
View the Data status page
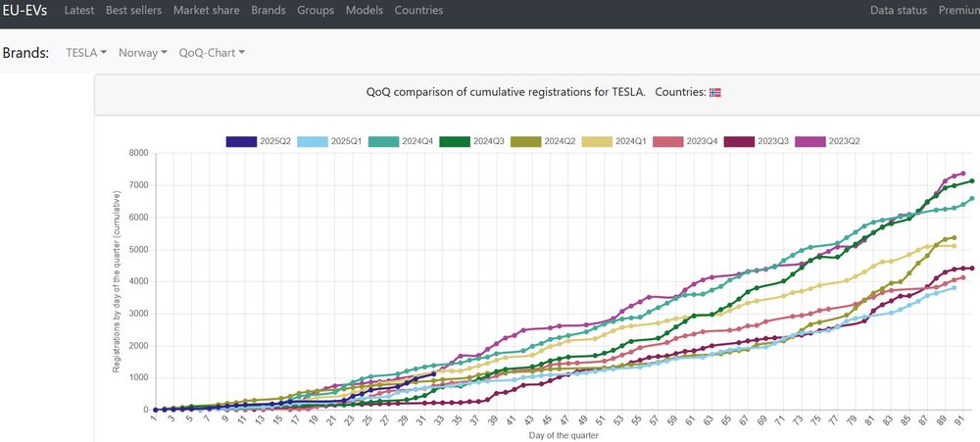coord(899,11)
